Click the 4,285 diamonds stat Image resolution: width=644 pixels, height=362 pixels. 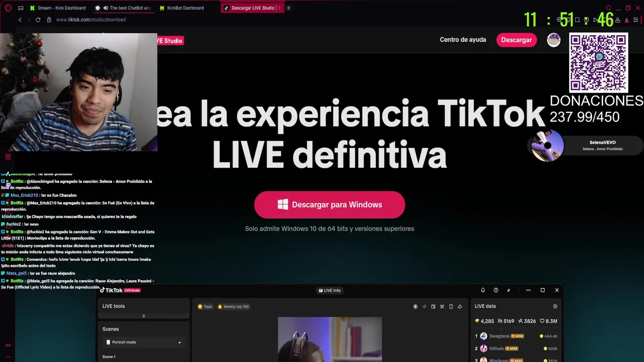coord(485,321)
